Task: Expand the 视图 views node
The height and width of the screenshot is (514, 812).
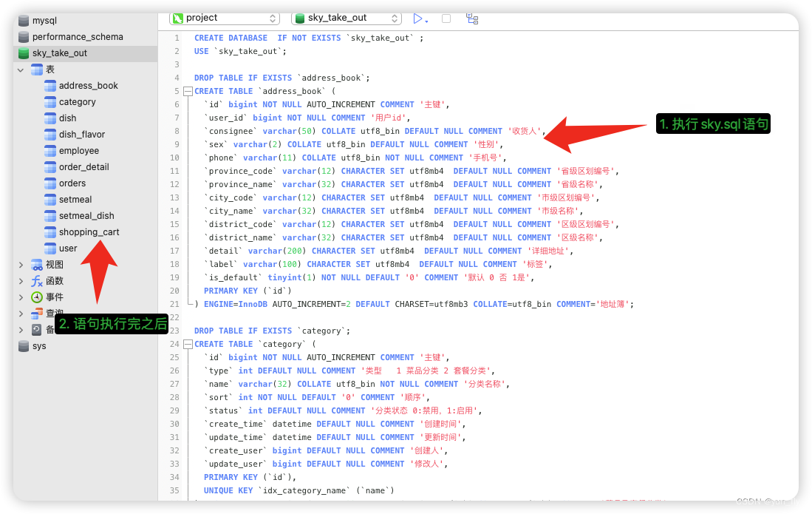Action: click(21, 265)
